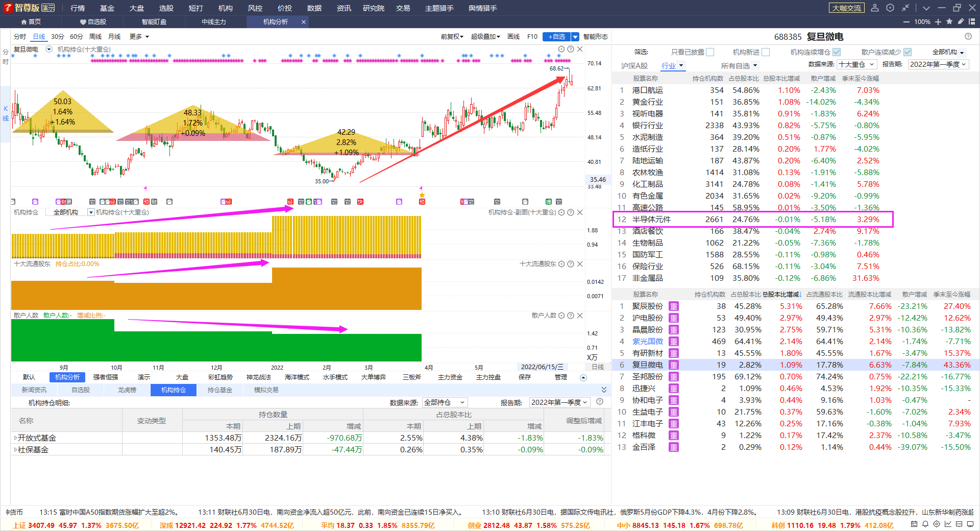Open help icon of 十大流通股东 panel
This screenshot has width=980, height=531.
pos(571,264)
